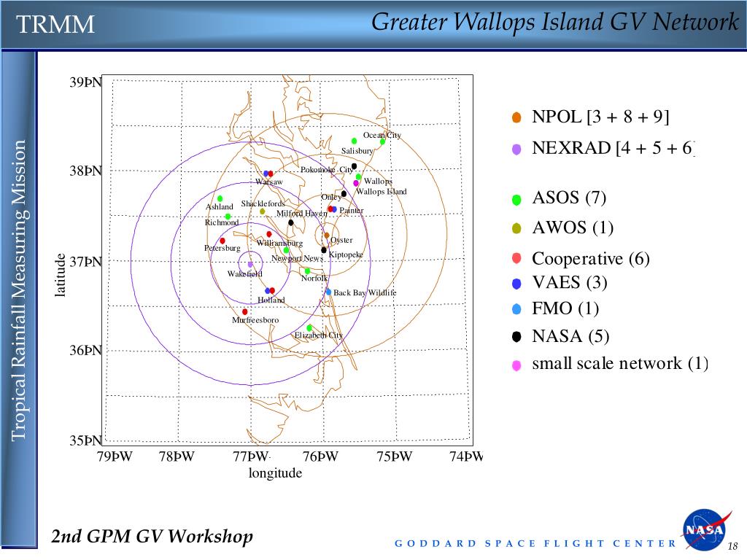Click the '2nd GPM GV Workshop' footer text
Viewport: 747px width, 560px height.
[152, 536]
